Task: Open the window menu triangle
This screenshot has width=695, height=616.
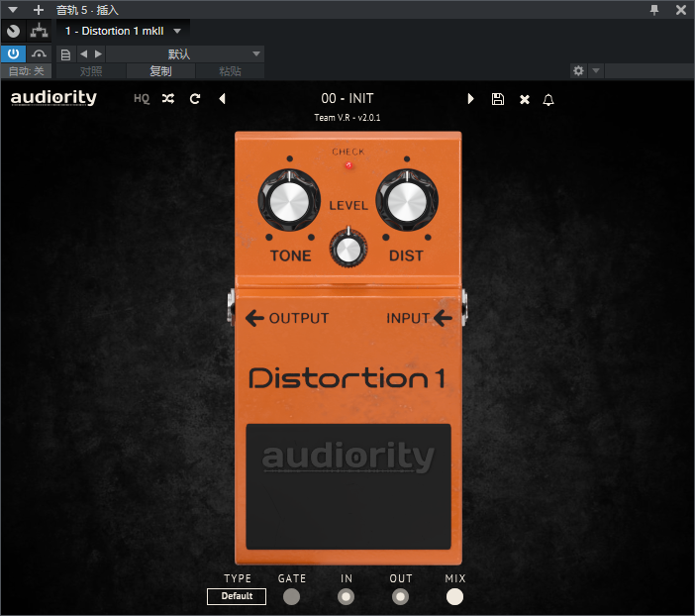Action: click(13, 9)
